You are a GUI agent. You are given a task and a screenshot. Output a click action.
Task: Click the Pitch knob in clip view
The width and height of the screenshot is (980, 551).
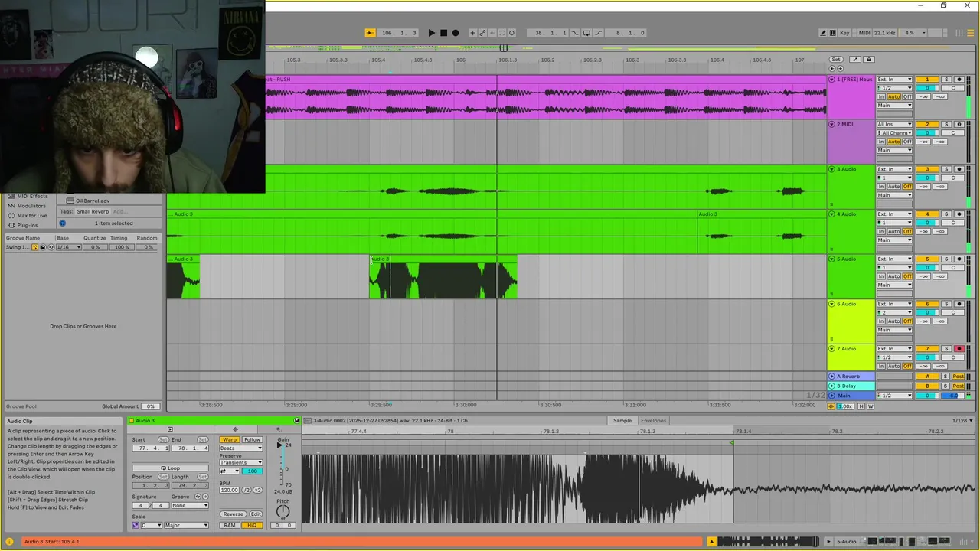[283, 510]
